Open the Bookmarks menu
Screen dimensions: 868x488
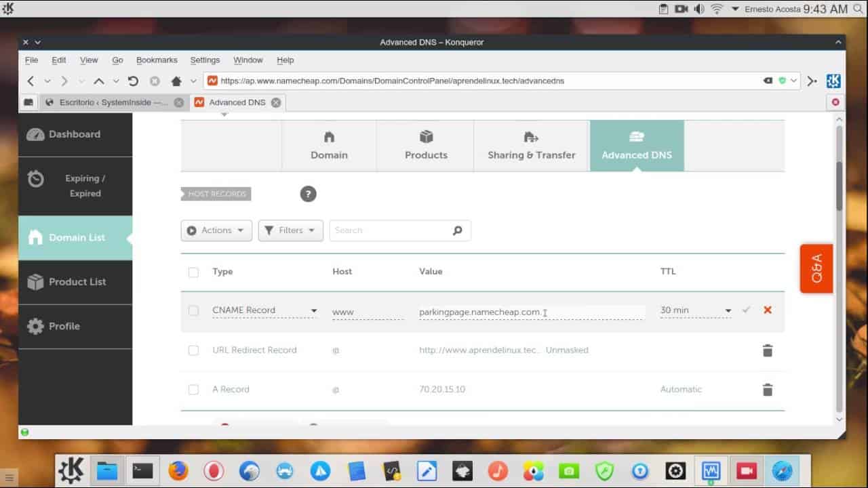pyautogui.click(x=157, y=60)
